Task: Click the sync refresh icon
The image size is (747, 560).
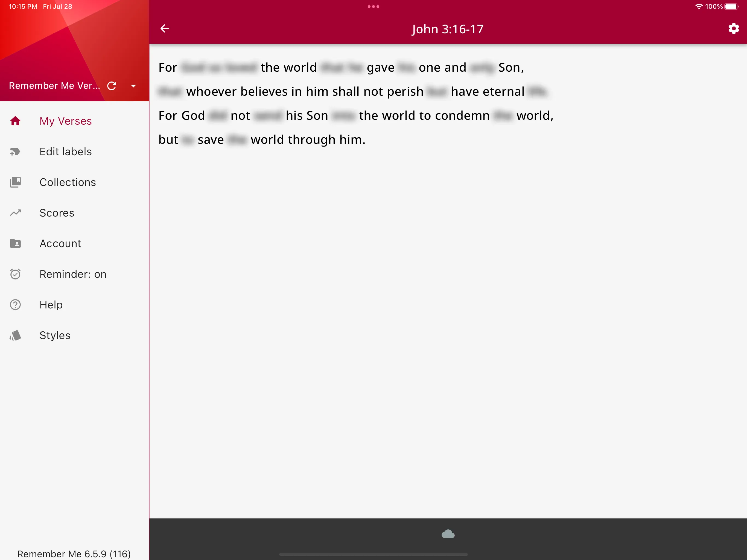Action: 113,85
